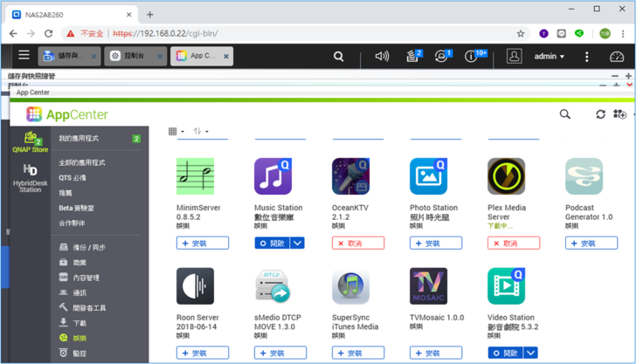Click the Music Station app icon
The height and width of the screenshot is (364, 636).
(273, 176)
